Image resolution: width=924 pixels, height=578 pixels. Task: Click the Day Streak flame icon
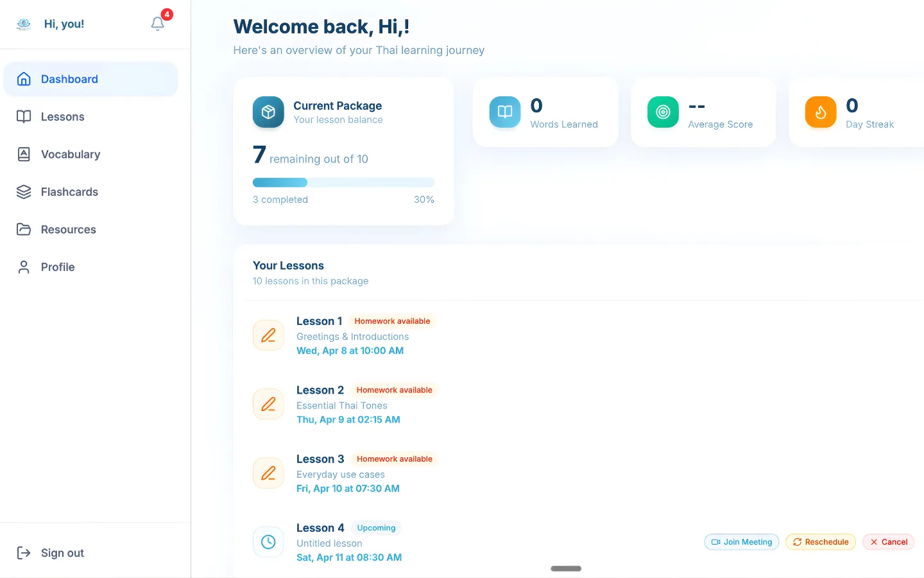(x=821, y=112)
